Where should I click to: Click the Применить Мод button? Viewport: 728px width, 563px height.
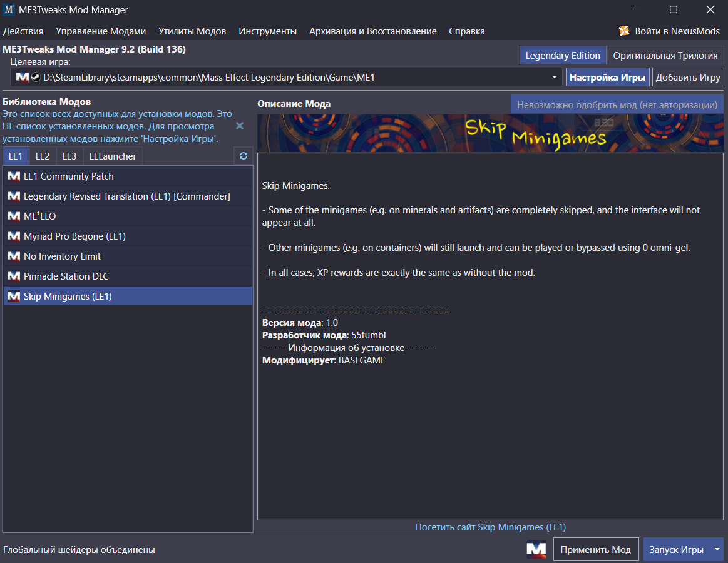(x=596, y=549)
